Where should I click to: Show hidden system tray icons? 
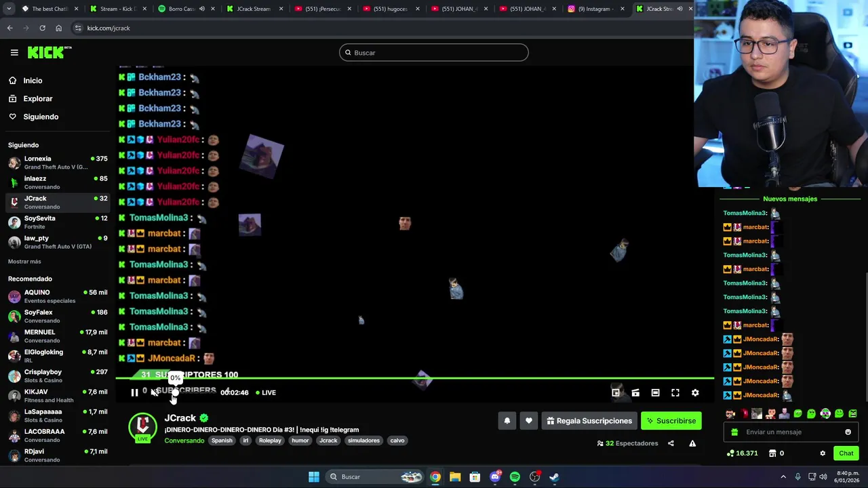(x=783, y=477)
